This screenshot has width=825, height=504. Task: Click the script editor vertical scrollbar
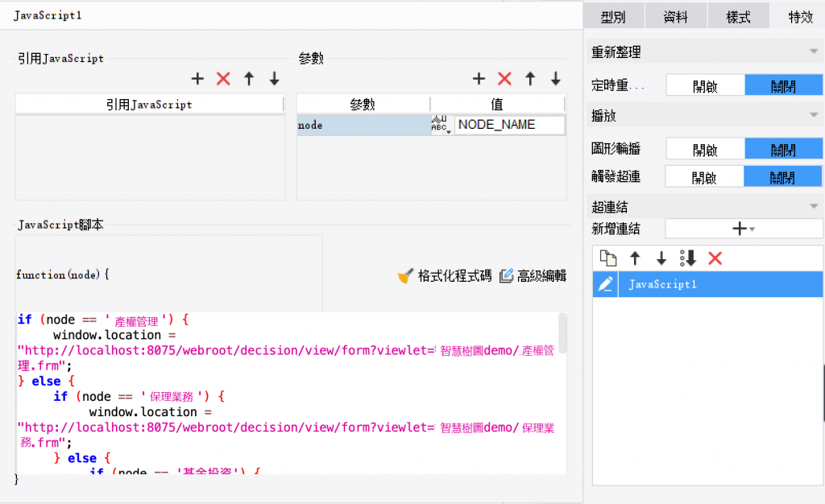[562, 333]
